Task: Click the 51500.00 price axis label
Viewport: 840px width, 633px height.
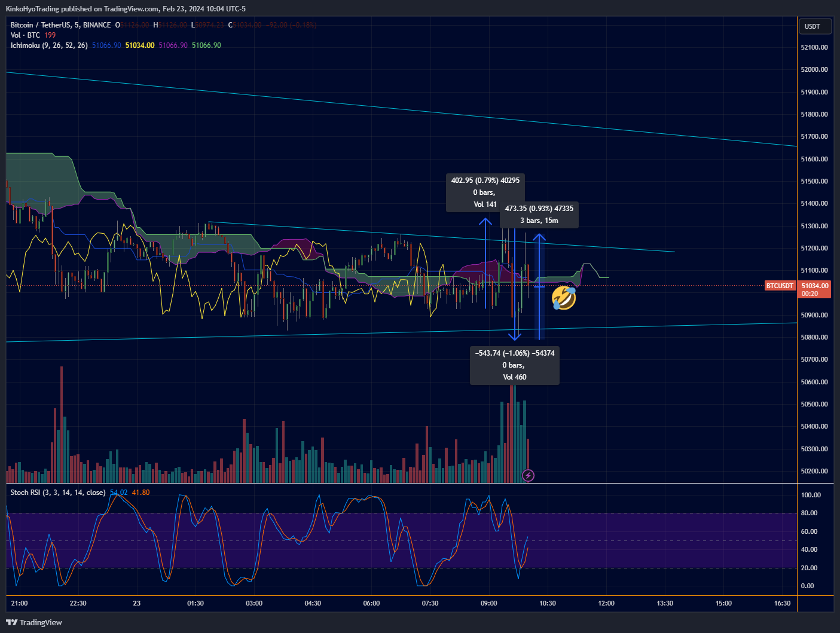Action: pyautogui.click(x=814, y=181)
